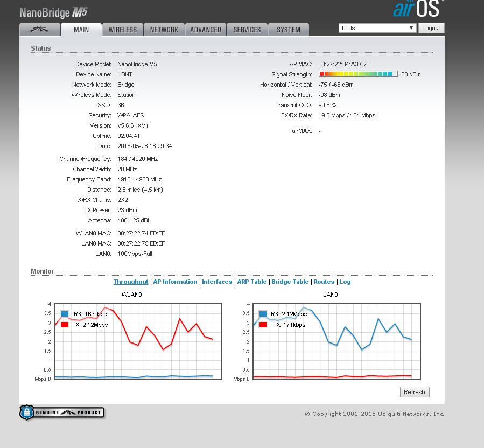View the ARP Table link
This screenshot has height=448, width=484.
pyautogui.click(x=251, y=282)
